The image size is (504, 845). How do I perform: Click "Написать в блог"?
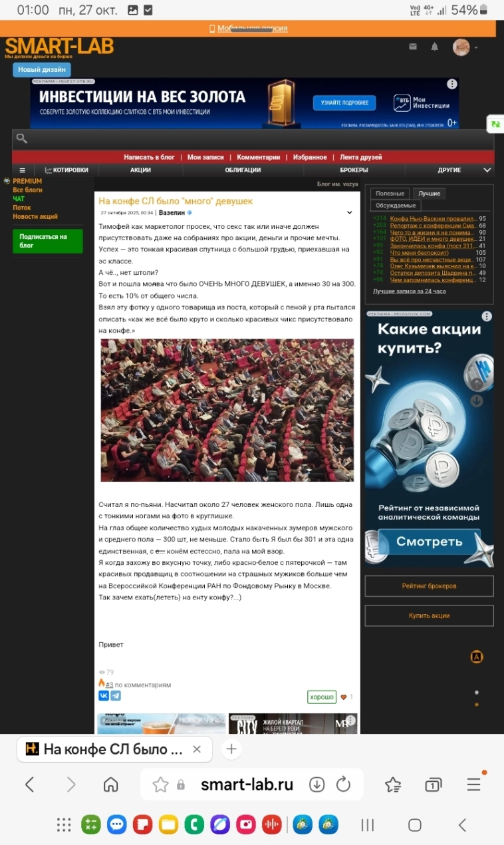(x=149, y=158)
